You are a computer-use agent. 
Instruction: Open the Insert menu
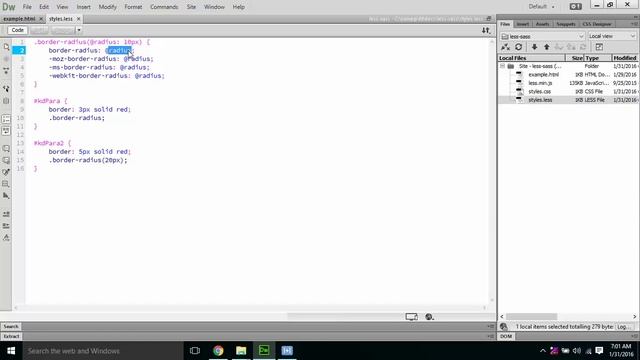coord(84,7)
